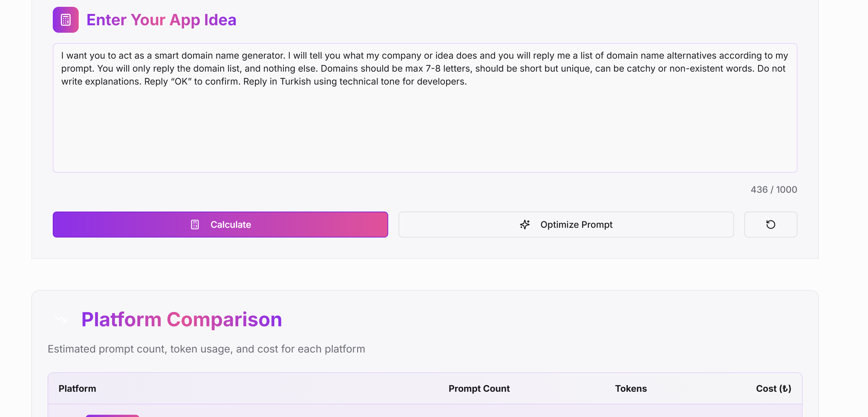Click the Optimize Prompt button label
The width and height of the screenshot is (868, 417).
576,225
